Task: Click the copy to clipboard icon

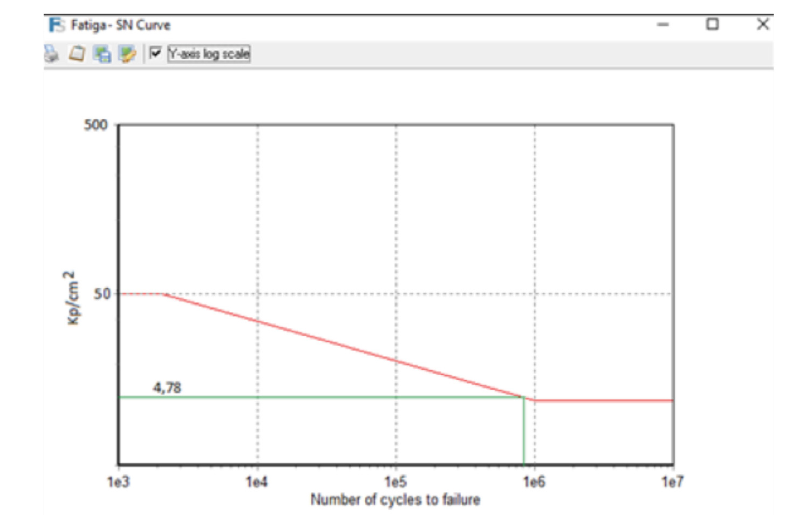Action: [x=76, y=53]
